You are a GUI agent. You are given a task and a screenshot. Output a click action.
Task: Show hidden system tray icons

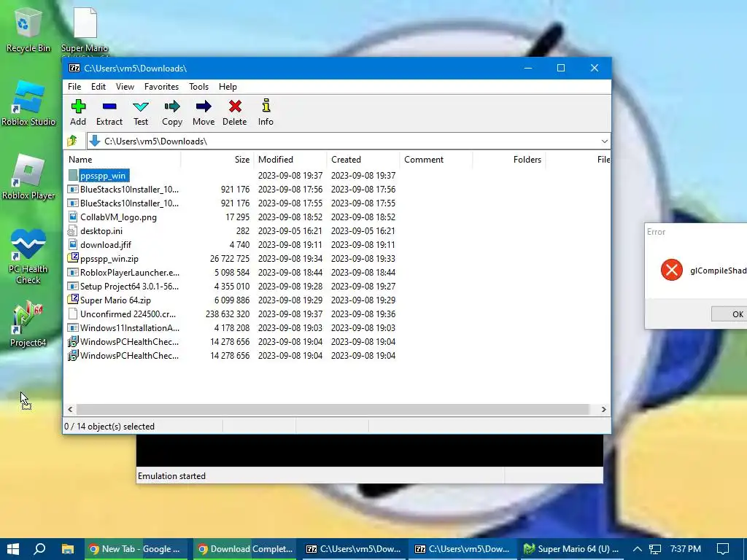(x=637, y=549)
